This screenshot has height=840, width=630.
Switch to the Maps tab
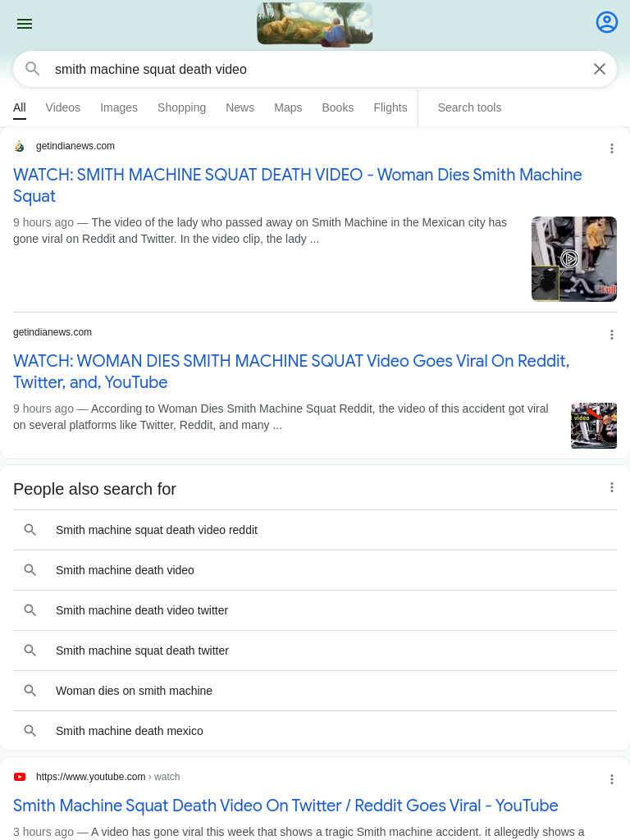pos(288,107)
